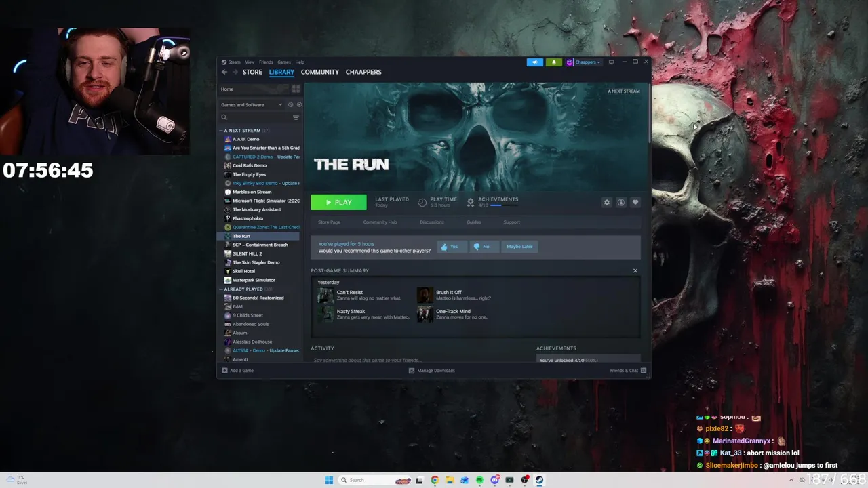Open the View menu

click(250, 62)
